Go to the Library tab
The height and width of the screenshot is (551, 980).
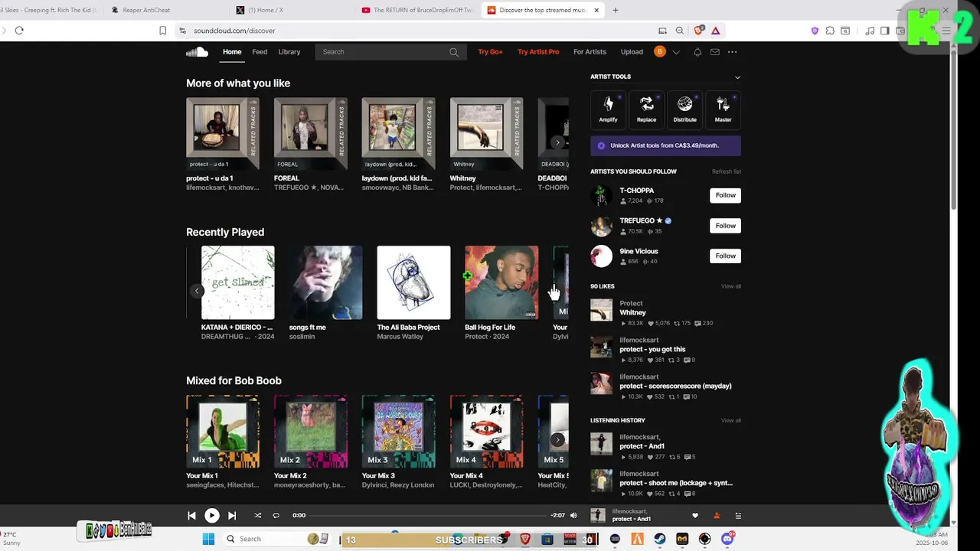tap(289, 52)
